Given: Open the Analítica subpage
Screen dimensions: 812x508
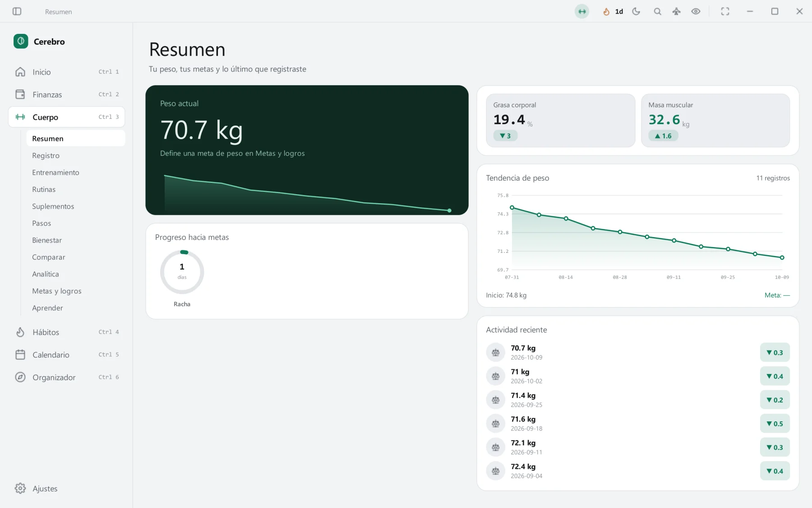Looking at the screenshot, I should pos(75,274).
